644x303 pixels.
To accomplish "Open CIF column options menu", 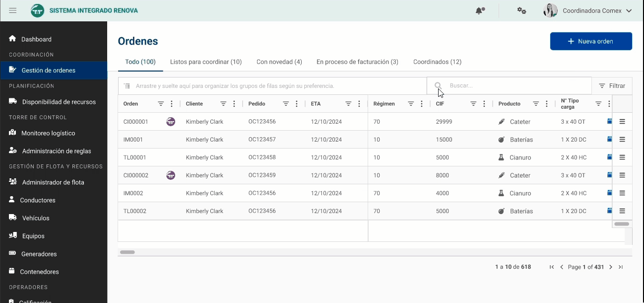I will point(484,104).
